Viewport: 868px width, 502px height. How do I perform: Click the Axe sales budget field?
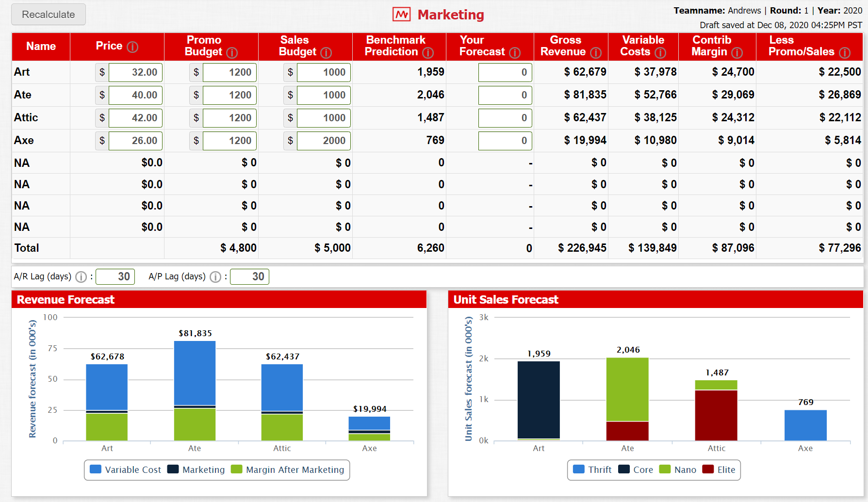coord(324,141)
